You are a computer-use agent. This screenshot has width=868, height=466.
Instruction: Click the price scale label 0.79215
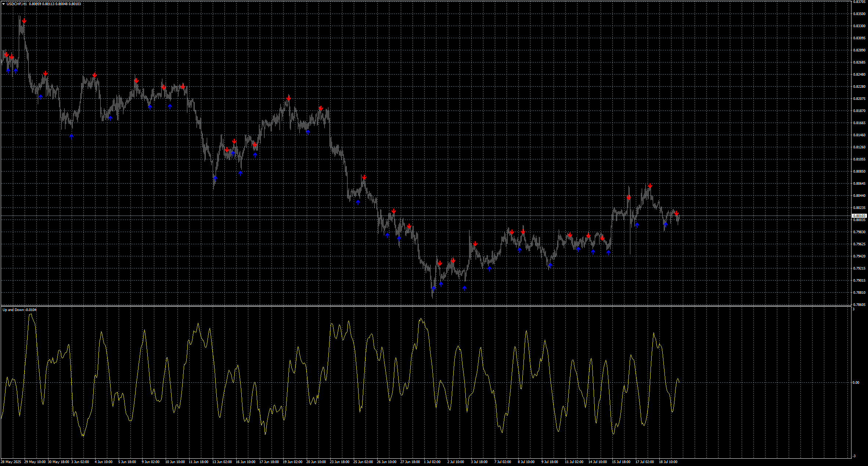(x=858, y=268)
